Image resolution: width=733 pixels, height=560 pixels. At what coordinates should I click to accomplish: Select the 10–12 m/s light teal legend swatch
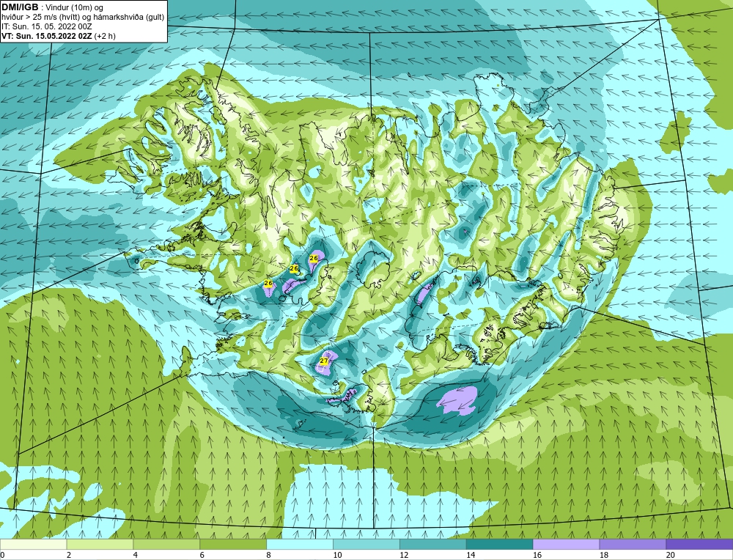pos(366,545)
